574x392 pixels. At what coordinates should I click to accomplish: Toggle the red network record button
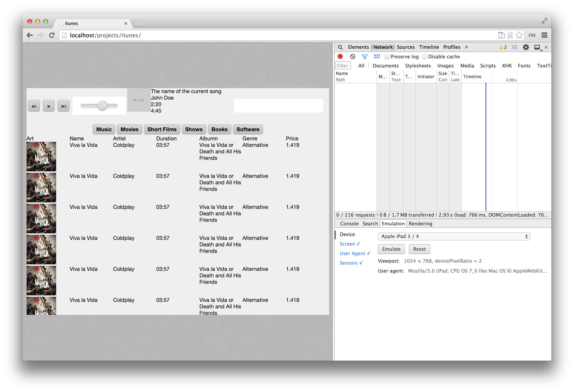[x=340, y=57]
